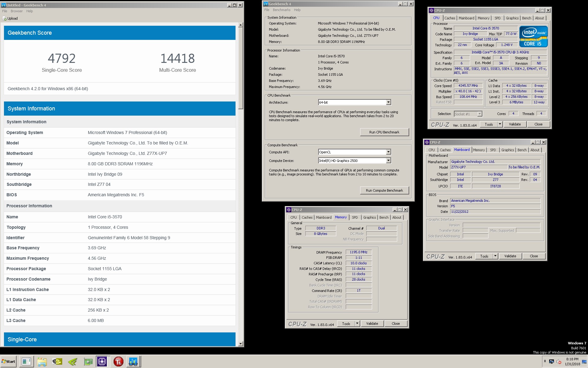This screenshot has width=588, height=368.
Task: Click Run Compute Benchmark button
Action: [x=384, y=190]
